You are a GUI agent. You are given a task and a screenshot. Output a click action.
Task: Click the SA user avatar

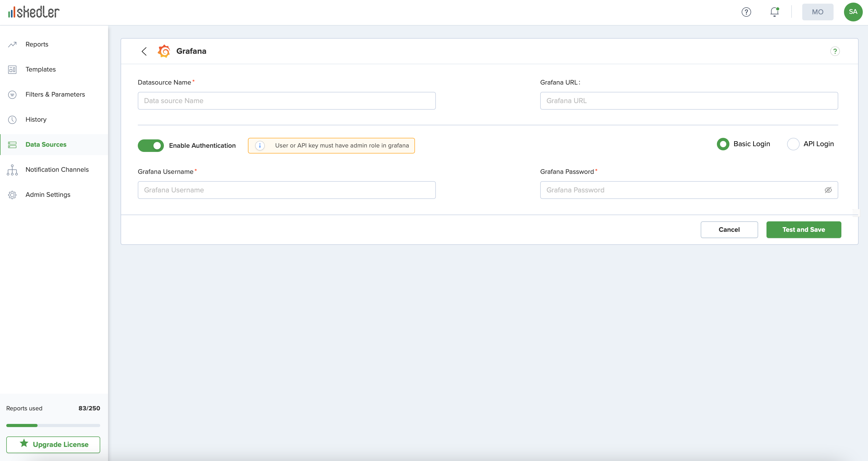click(x=853, y=12)
